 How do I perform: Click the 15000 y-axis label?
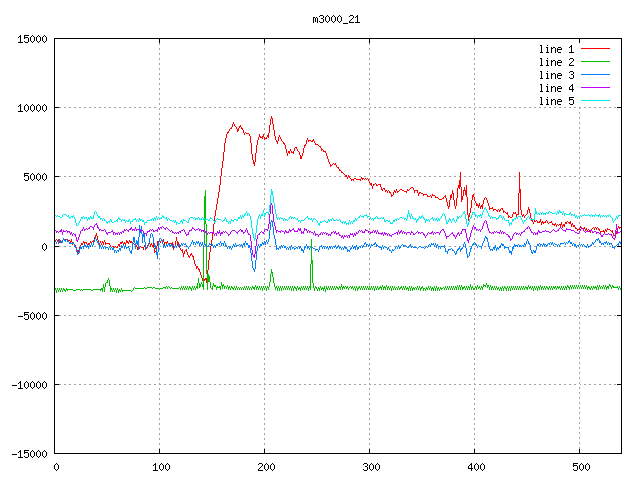pos(32,39)
